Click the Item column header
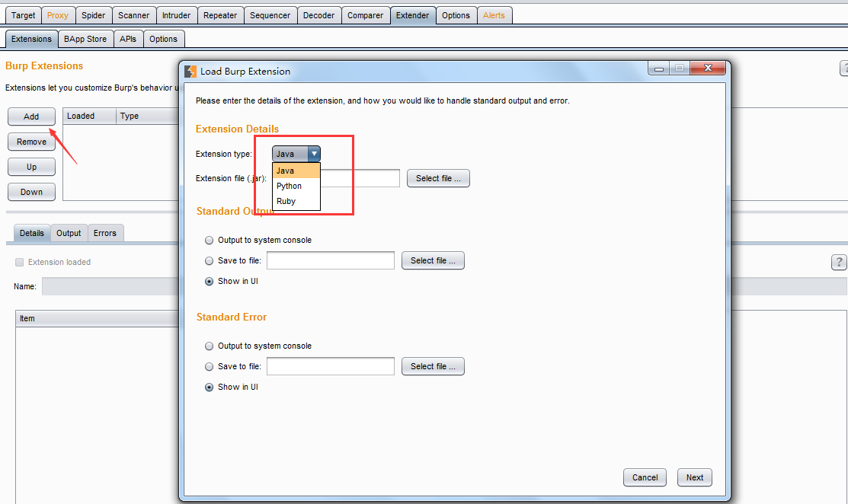This screenshot has height=504, width=848. click(x=98, y=318)
